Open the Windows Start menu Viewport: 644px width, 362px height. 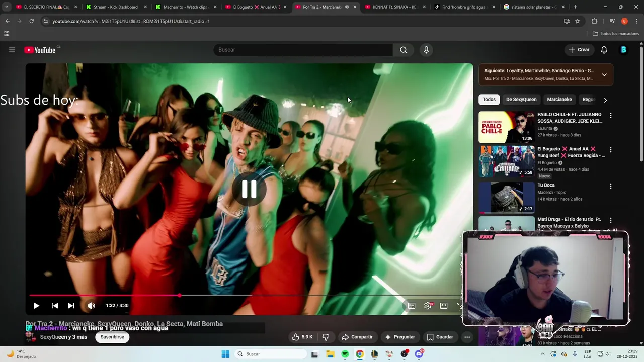coord(225,354)
